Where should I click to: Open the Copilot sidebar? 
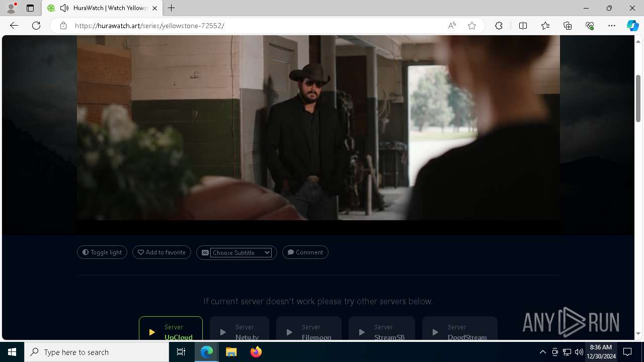pyautogui.click(x=632, y=26)
